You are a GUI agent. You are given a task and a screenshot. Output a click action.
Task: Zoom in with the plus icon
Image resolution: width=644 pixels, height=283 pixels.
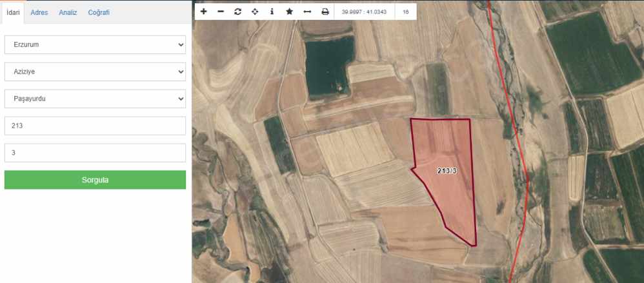pos(204,12)
